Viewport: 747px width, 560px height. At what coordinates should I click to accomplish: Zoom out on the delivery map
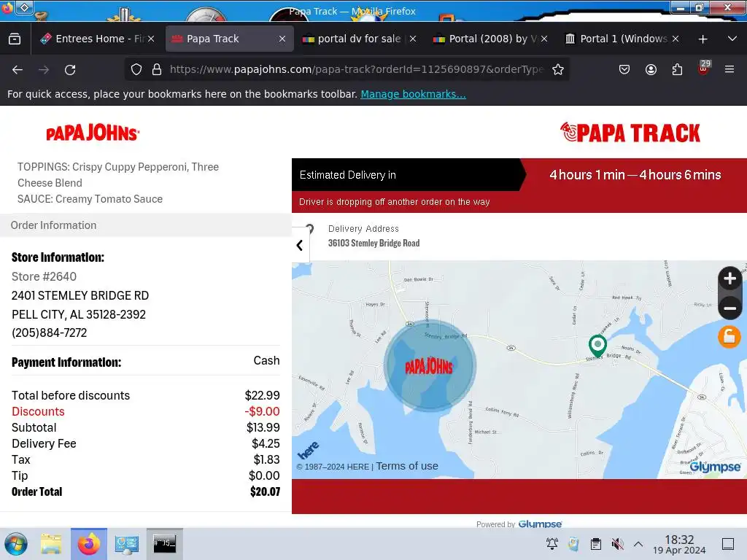729,308
